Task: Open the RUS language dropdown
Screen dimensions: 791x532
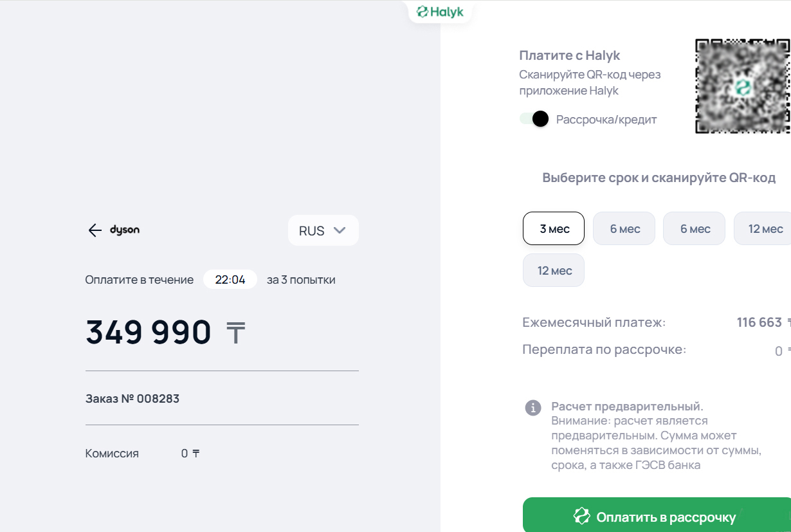Action: pyautogui.click(x=323, y=230)
